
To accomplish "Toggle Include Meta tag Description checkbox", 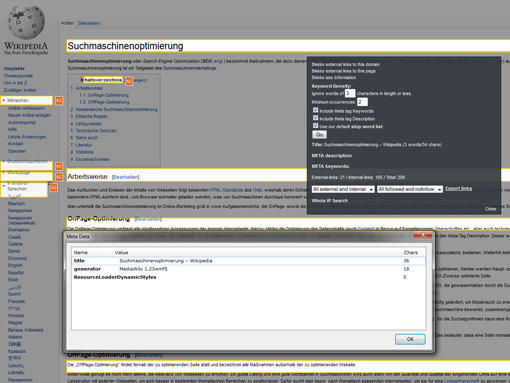I will tap(315, 118).
